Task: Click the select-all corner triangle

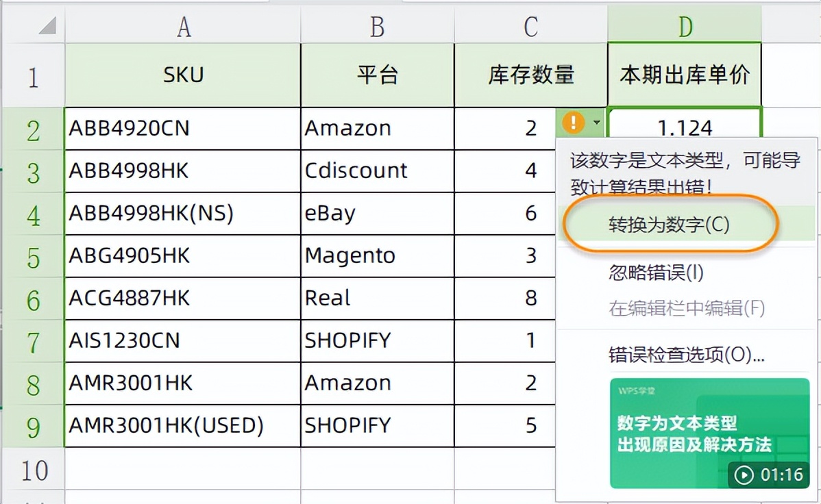Action: coord(47,25)
